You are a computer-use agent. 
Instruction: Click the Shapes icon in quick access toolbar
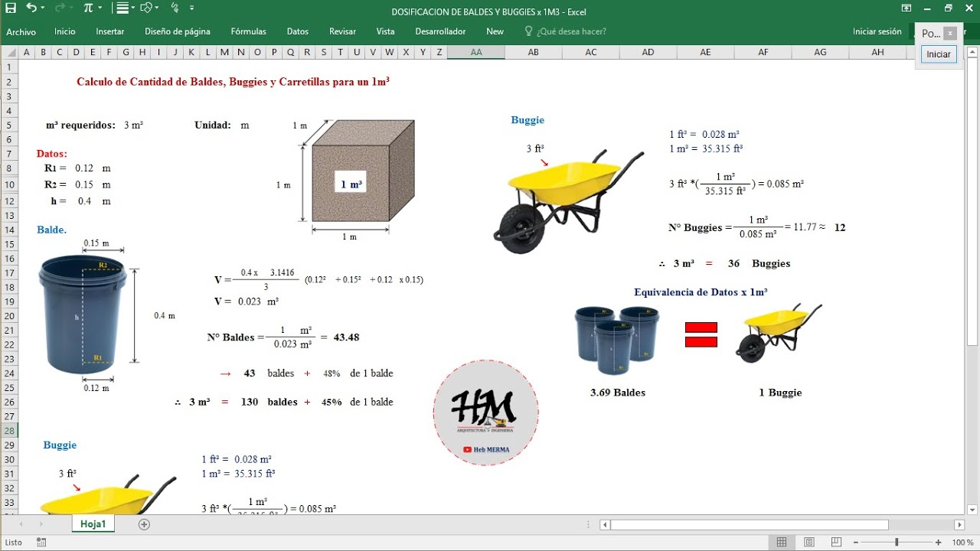click(145, 8)
